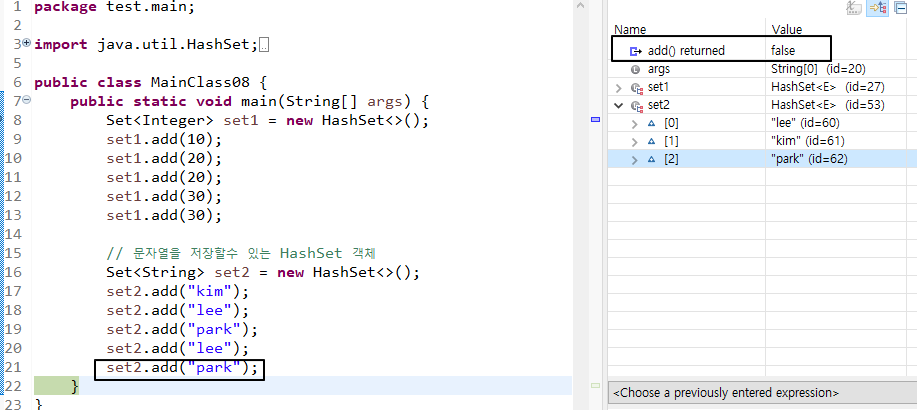Click the set1 variable icon

(636, 88)
